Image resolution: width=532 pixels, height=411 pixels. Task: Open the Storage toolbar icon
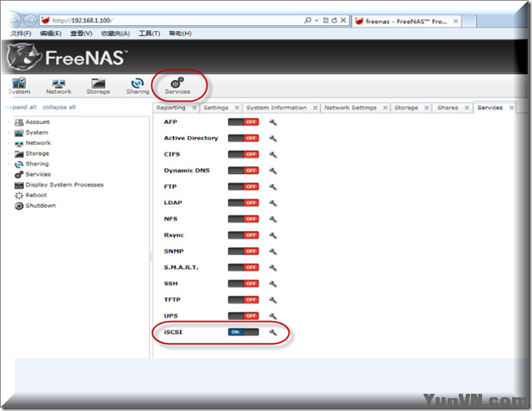[98, 86]
